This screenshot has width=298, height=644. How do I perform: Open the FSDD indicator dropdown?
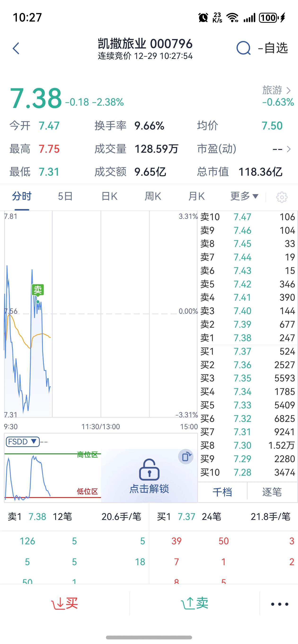point(22,442)
